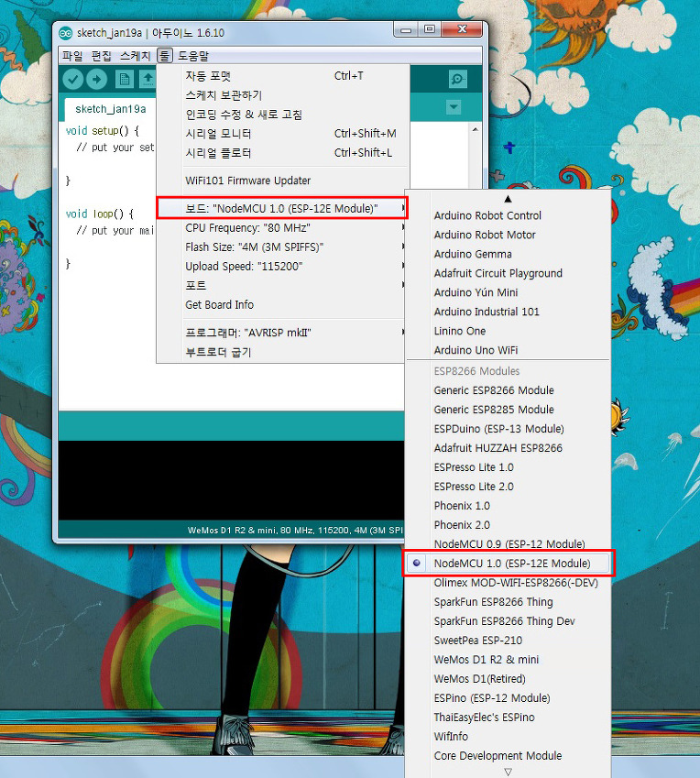Select WeMos D1(Retired) board

[x=508, y=679]
